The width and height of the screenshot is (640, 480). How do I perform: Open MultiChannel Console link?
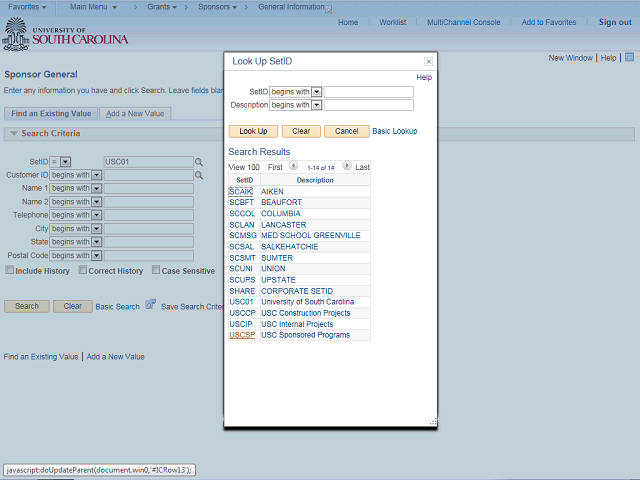coord(464,22)
